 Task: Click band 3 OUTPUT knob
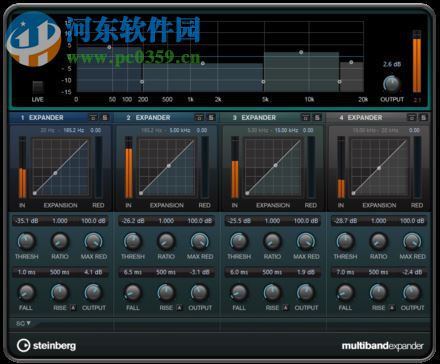coord(306,293)
